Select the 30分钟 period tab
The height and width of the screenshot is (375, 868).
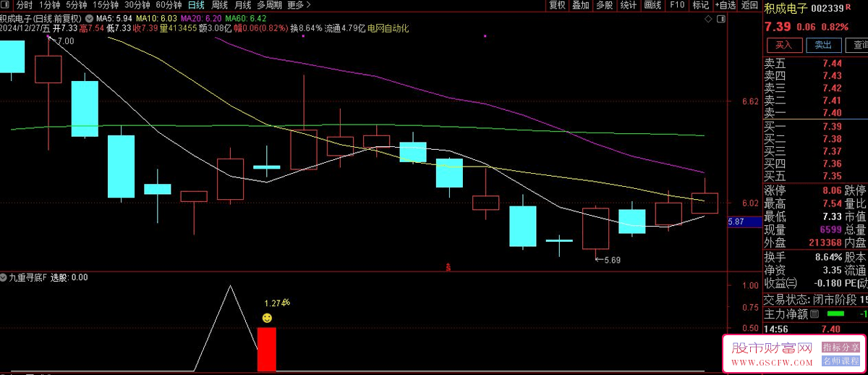click(x=137, y=4)
